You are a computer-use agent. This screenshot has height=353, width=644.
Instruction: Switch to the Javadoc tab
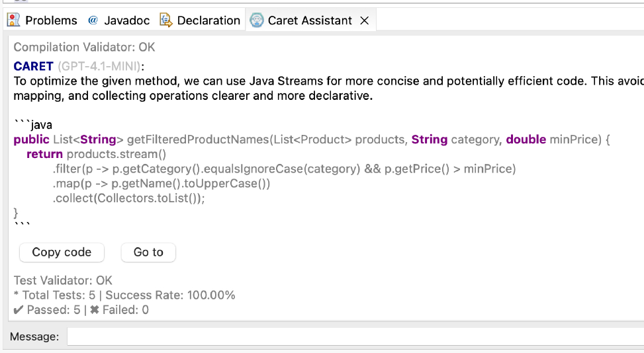tap(118, 20)
